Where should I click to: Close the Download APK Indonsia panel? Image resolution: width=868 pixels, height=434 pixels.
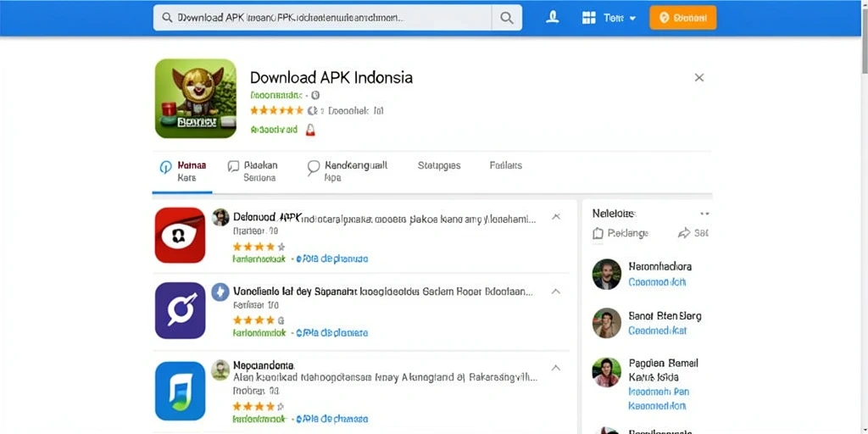pos(699,77)
